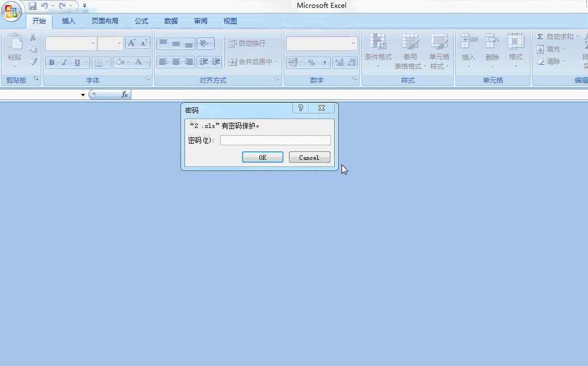Screen dimensions: 588x366
Task: Click the Decrease Decimal icon
Action: pos(352,62)
